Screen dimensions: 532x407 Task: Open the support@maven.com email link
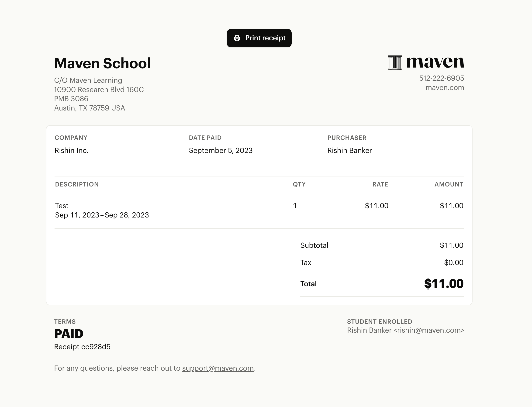point(218,368)
